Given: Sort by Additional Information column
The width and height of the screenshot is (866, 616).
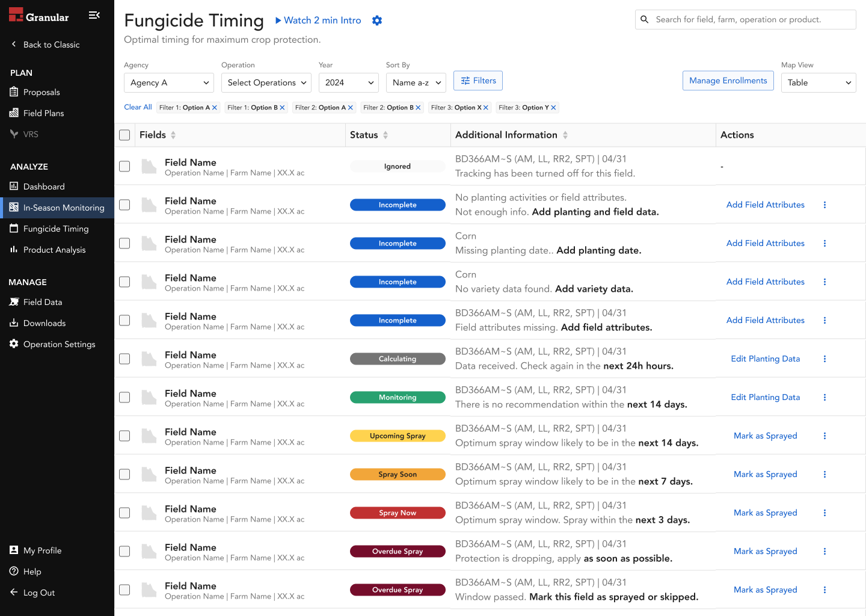Looking at the screenshot, I should tap(565, 135).
